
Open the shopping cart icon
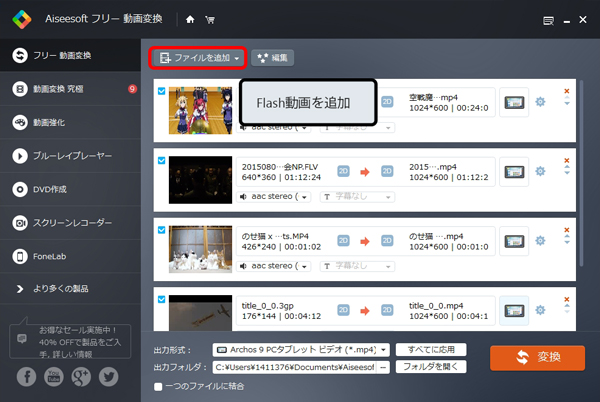pyautogui.click(x=210, y=20)
